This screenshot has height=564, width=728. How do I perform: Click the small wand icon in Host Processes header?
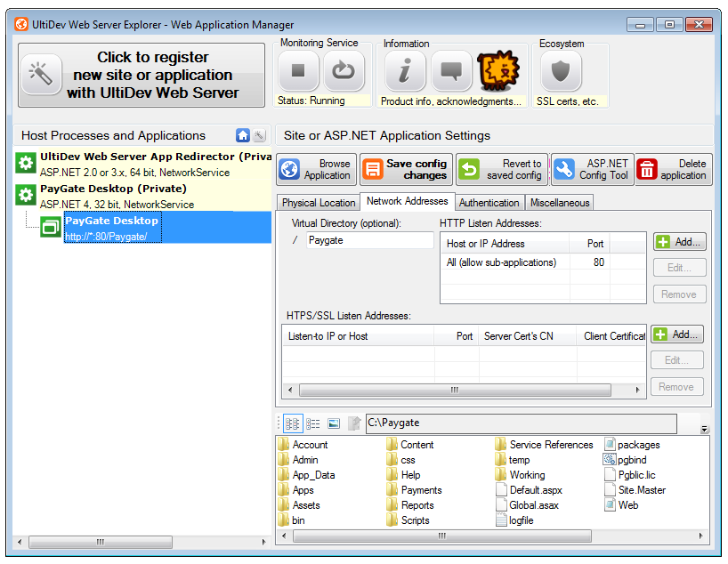pos(260,135)
